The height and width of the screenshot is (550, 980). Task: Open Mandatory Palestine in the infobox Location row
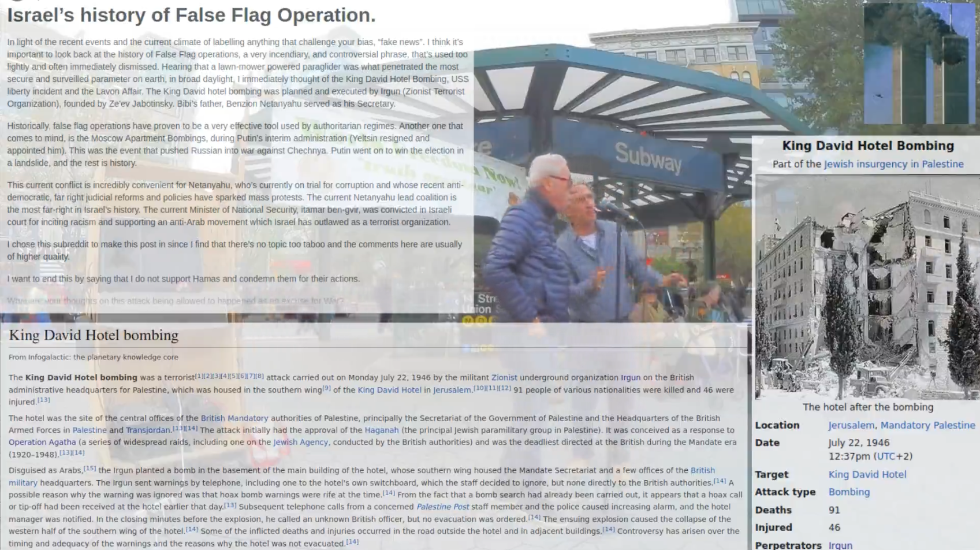click(x=927, y=425)
